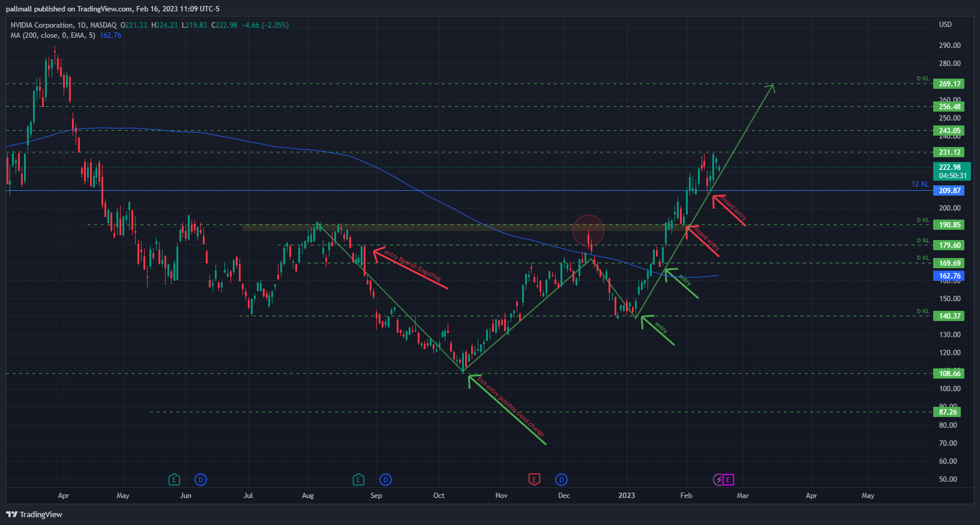This screenshot has height=525, width=980.
Task: Click the Mar label on time axis
Action: click(743, 496)
